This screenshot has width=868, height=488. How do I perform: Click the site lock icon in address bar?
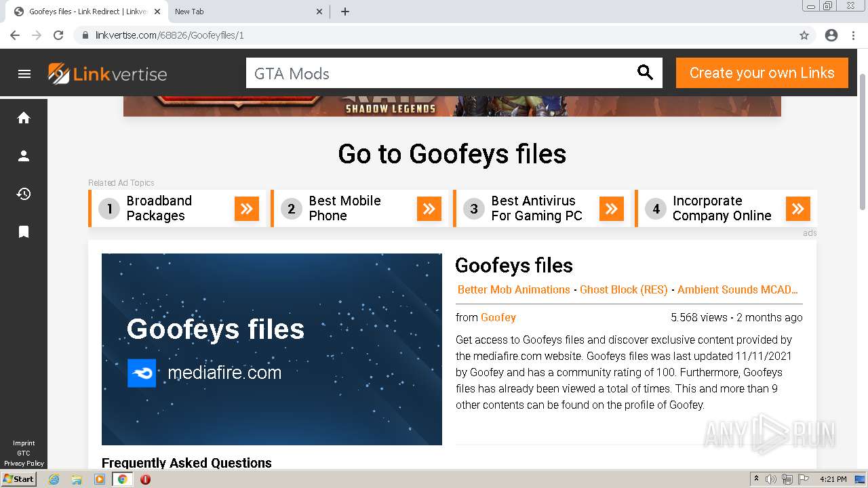tap(85, 35)
